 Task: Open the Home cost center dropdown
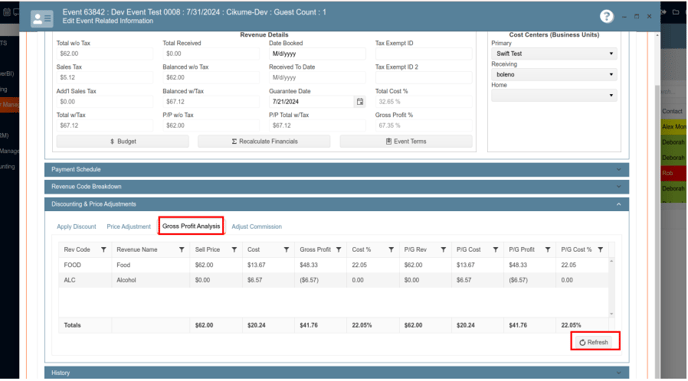pyautogui.click(x=554, y=95)
